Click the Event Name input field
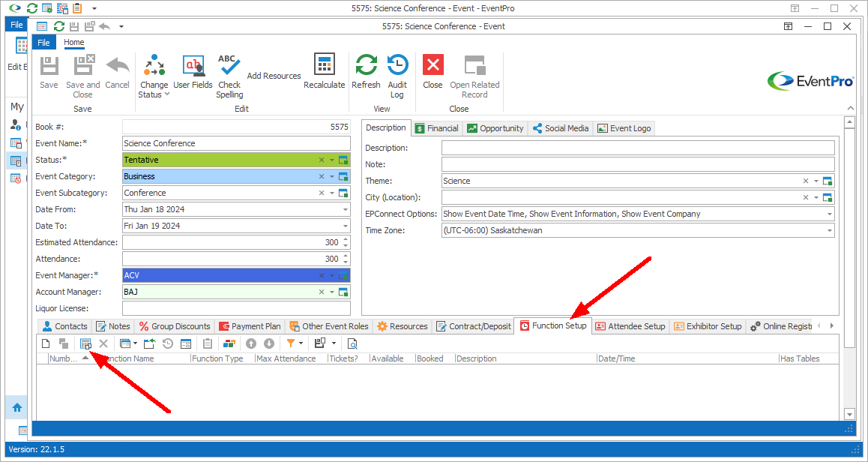 click(x=236, y=143)
